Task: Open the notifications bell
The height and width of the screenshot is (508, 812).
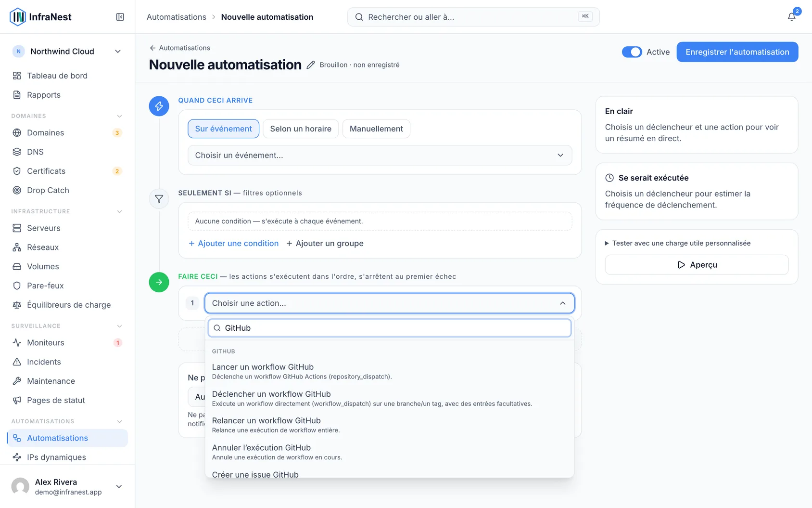Action: tap(791, 17)
